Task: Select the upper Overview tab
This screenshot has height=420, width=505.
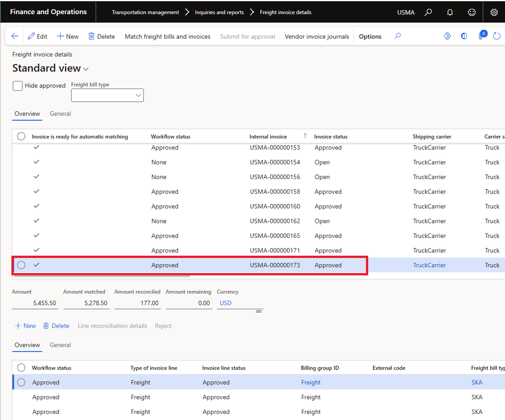Action: point(27,114)
